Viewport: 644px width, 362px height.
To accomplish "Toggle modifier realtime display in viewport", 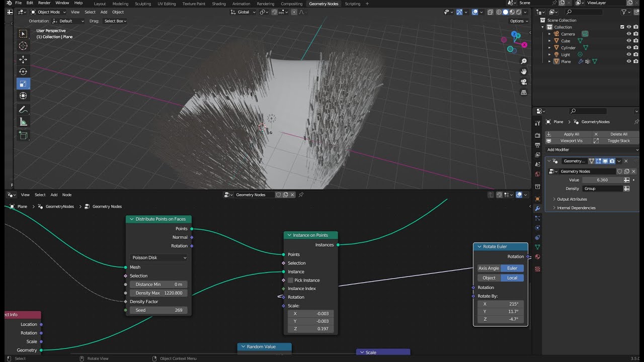I will (x=606, y=161).
